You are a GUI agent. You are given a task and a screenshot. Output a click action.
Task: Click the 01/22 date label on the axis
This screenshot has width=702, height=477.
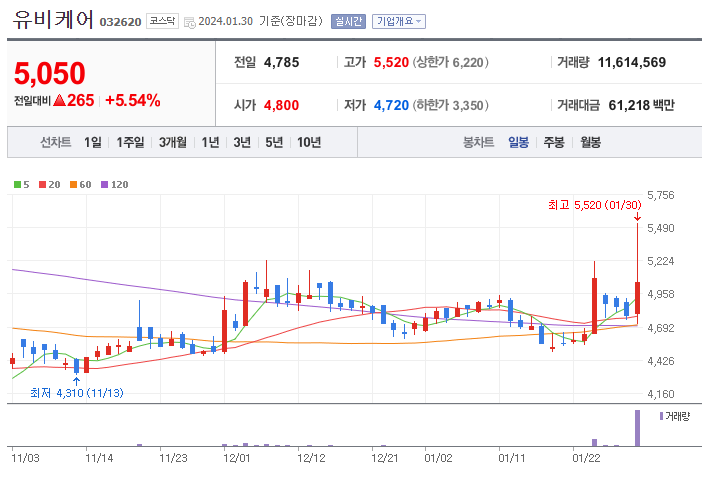tap(586, 458)
